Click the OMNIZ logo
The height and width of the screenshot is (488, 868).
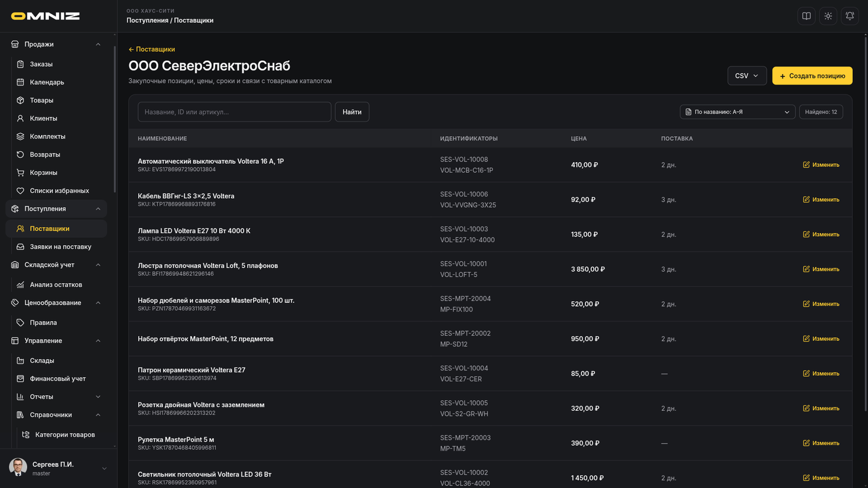pyautogui.click(x=45, y=16)
